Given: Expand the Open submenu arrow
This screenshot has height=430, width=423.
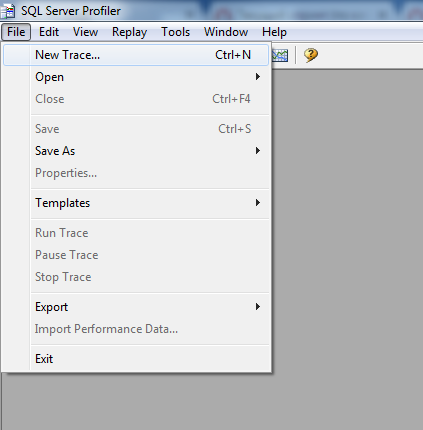Looking at the screenshot, I should (257, 77).
